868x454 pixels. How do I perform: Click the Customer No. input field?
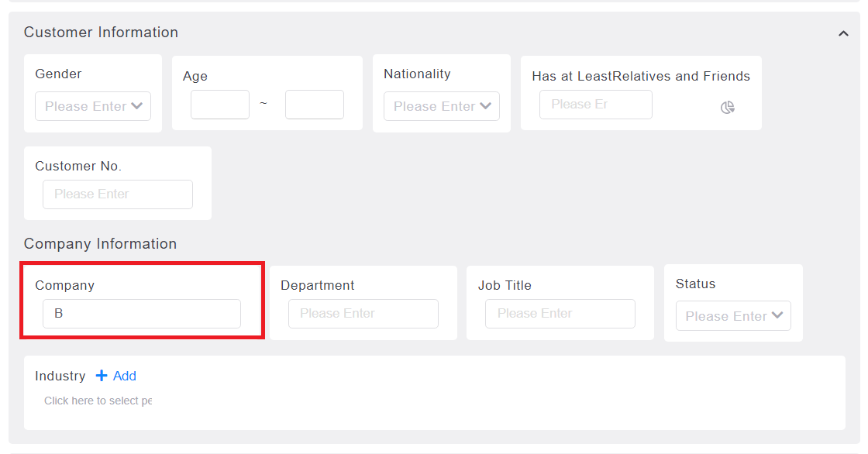pyautogui.click(x=118, y=194)
